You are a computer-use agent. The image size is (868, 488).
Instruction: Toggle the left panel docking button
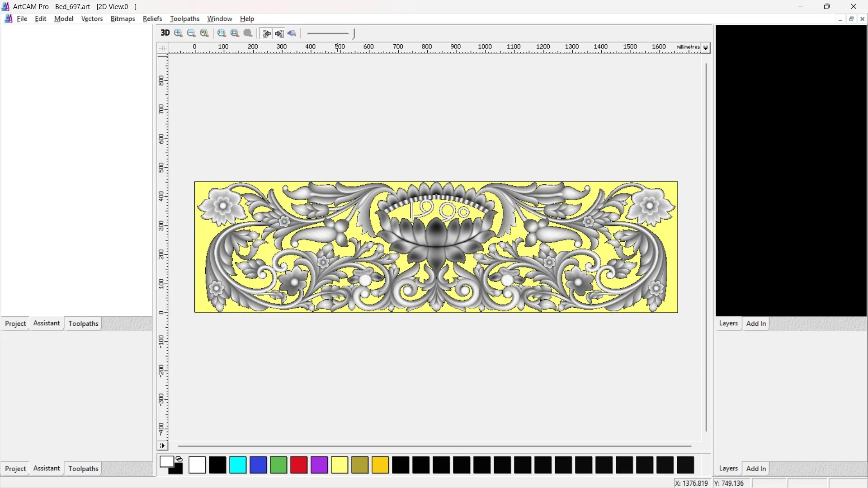click(x=267, y=33)
